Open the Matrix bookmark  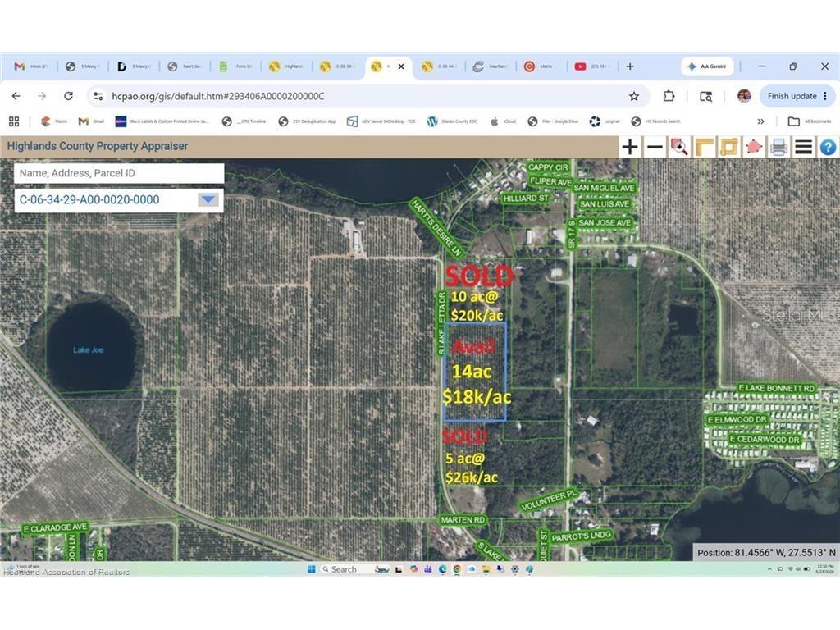pos(53,121)
